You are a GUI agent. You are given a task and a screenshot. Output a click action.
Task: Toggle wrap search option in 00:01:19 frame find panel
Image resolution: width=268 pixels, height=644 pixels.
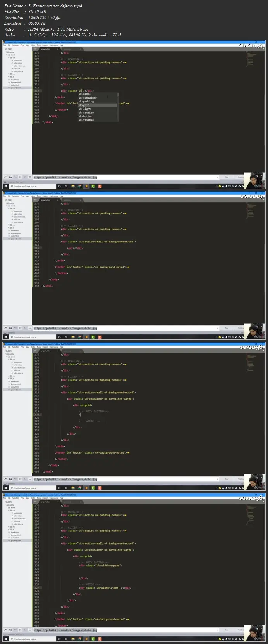pos(20,328)
